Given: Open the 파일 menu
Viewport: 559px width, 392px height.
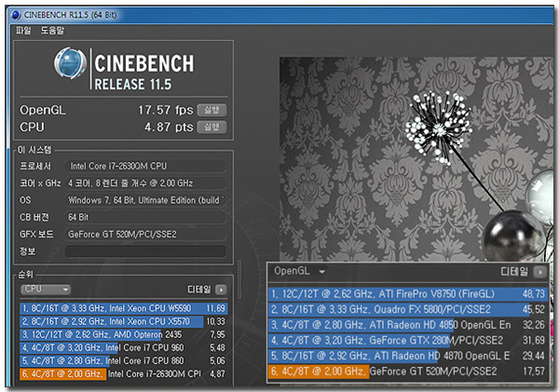Looking at the screenshot, I should pyautogui.click(x=23, y=31).
